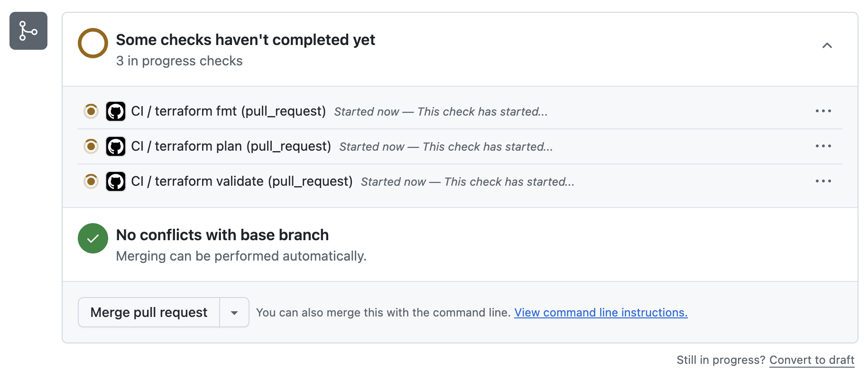The height and width of the screenshot is (379, 868).
Task: Click the git merge icon badge
Action: click(x=28, y=31)
